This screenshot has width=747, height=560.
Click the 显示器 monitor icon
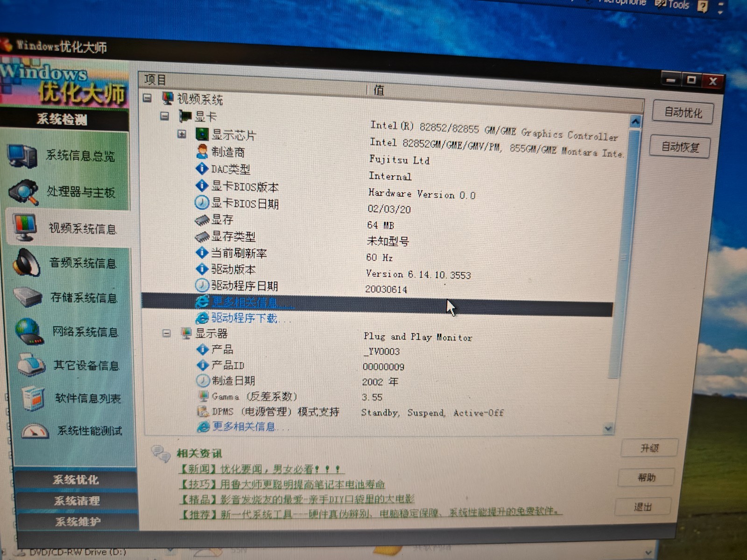pos(186,333)
